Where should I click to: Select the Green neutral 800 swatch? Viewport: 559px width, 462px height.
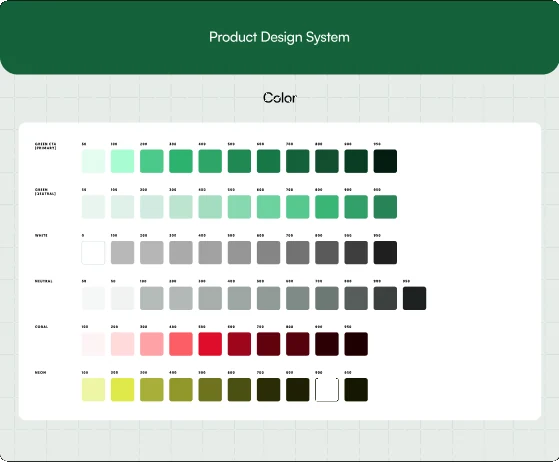[x=327, y=207]
